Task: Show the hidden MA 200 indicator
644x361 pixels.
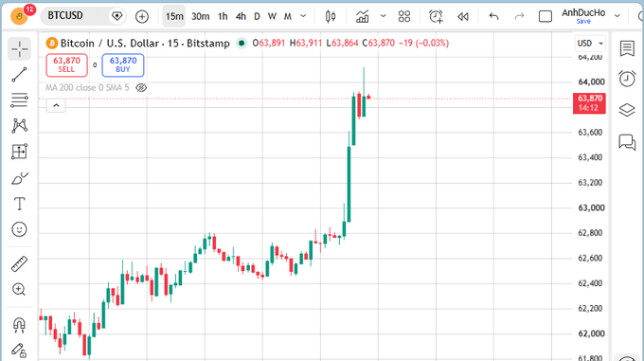Action: click(x=141, y=87)
